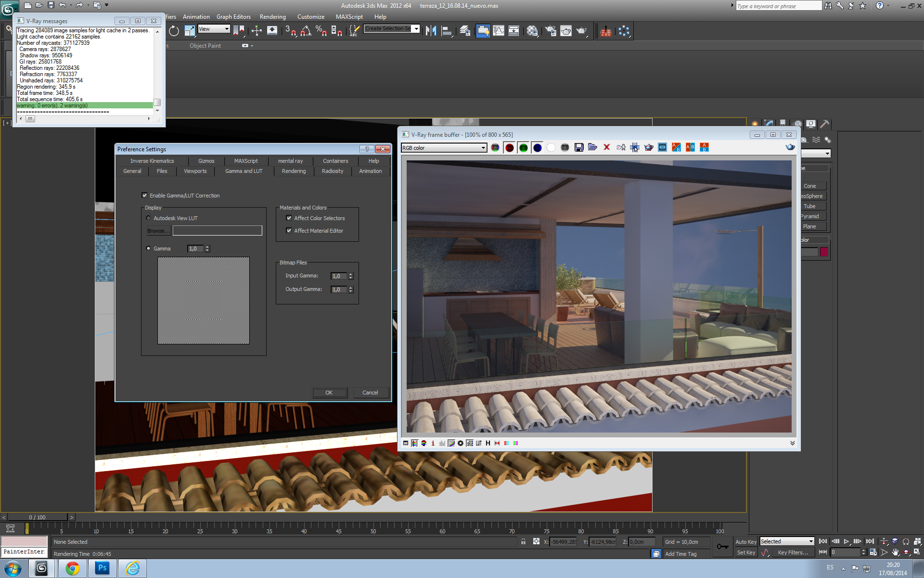Save image in V-Ray frame buffer
Viewport: 924px width, 578px height.
pos(579,147)
